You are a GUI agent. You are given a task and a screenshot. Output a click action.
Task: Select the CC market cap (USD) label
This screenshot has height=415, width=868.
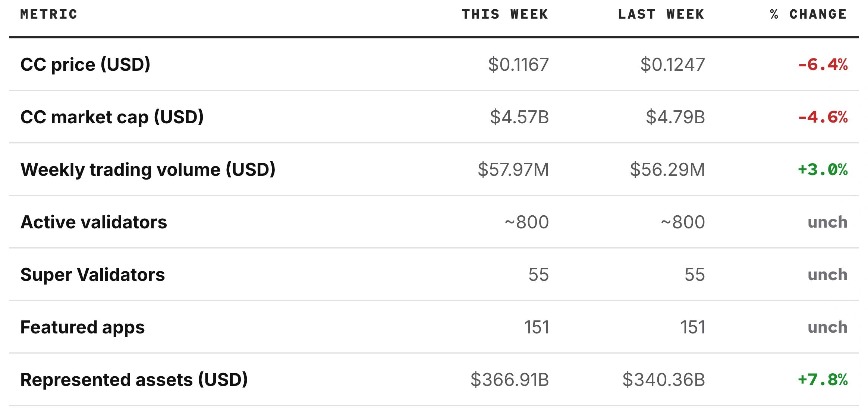point(112,117)
